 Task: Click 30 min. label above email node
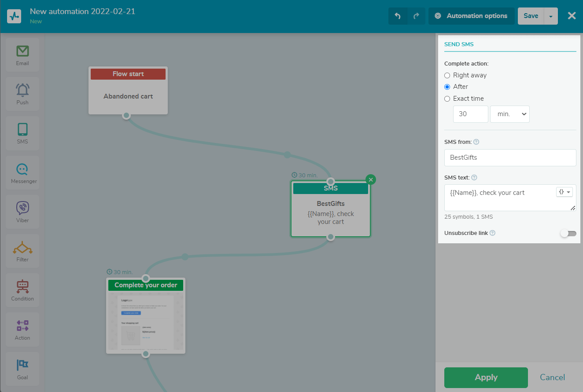point(119,272)
